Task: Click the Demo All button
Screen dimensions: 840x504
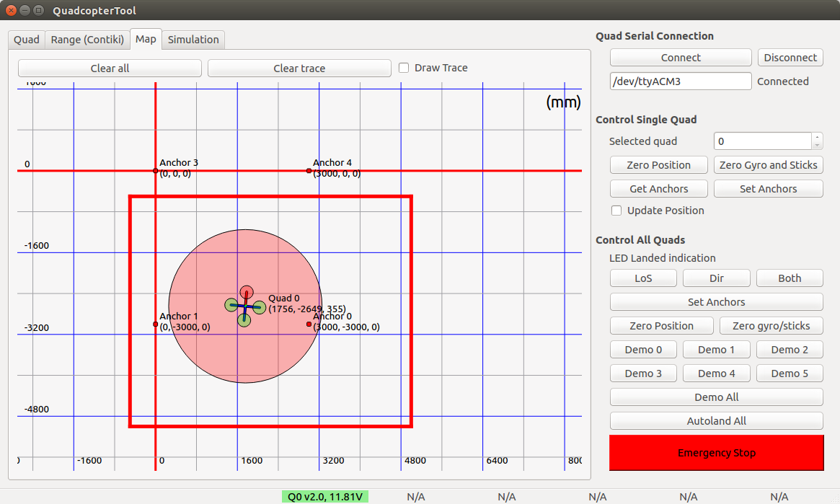Action: pos(716,397)
